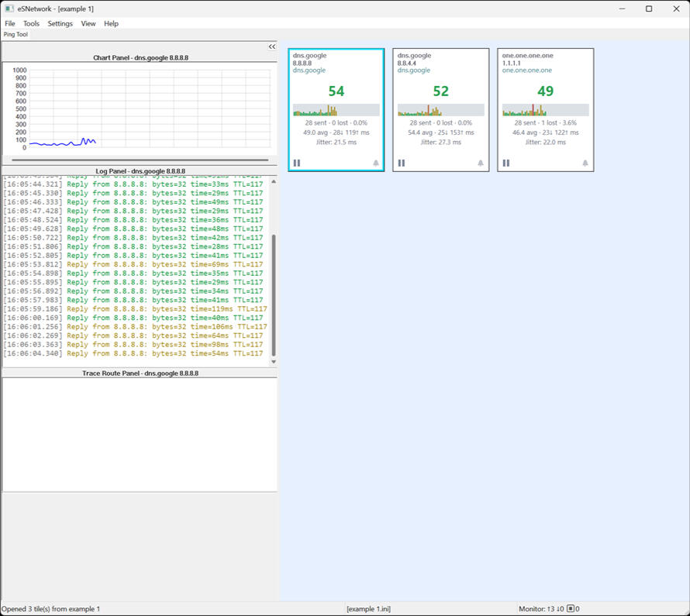Open the Help menu
The image size is (690, 616).
[x=111, y=24]
